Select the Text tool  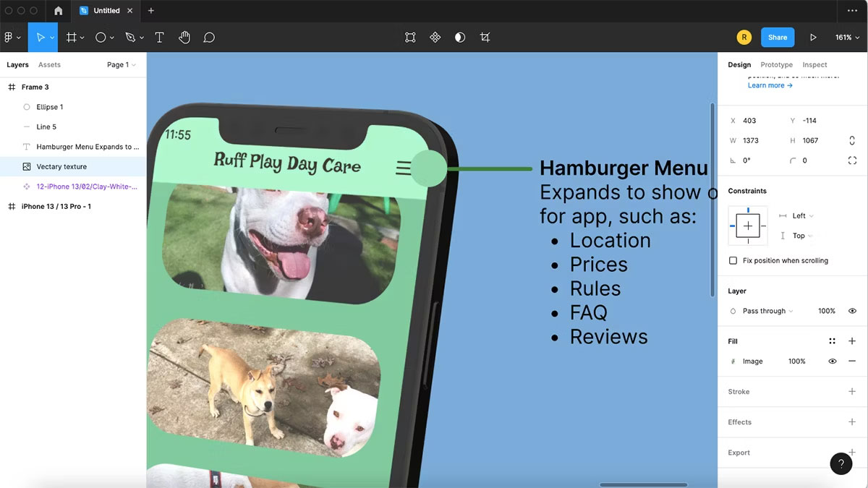pyautogui.click(x=159, y=37)
